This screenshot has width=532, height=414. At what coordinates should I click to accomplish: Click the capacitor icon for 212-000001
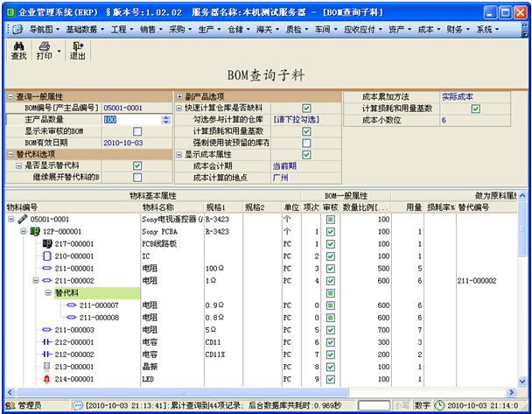[47, 341]
